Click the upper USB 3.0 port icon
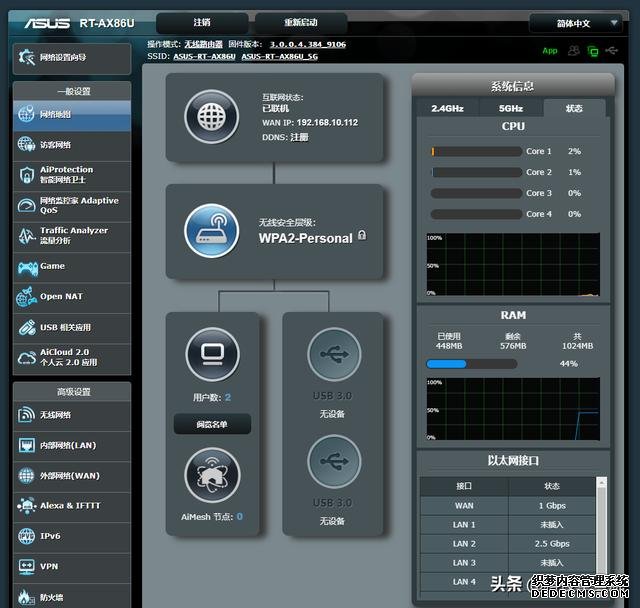This screenshot has width=640, height=608. 334,354
